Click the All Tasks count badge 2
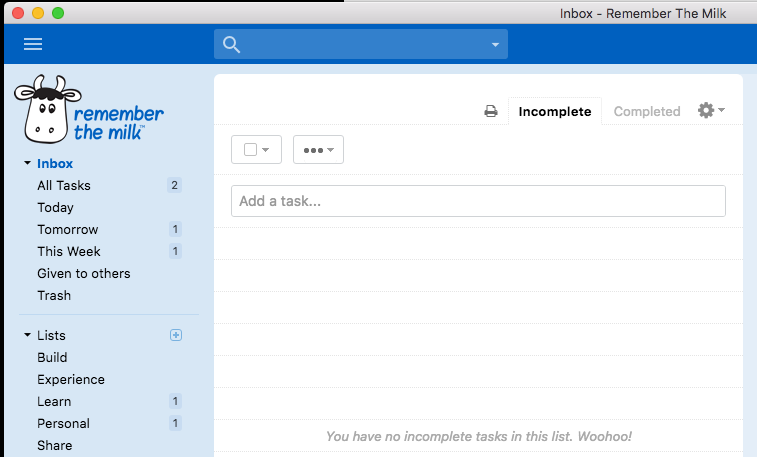This screenshot has height=457, width=757. point(174,185)
